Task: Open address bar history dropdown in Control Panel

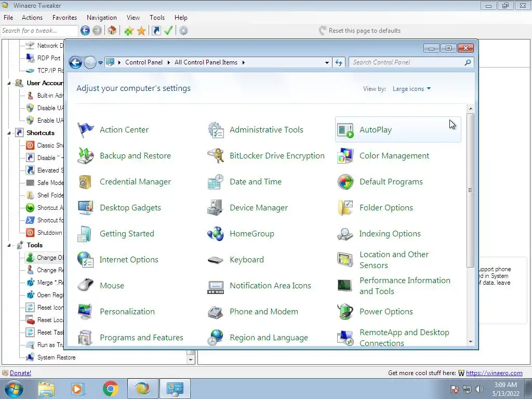Action: [327, 62]
